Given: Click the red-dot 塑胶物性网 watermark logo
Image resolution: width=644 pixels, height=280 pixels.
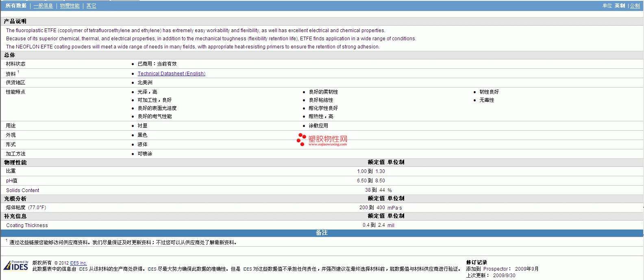Looking at the screenshot, I should (x=322, y=140).
